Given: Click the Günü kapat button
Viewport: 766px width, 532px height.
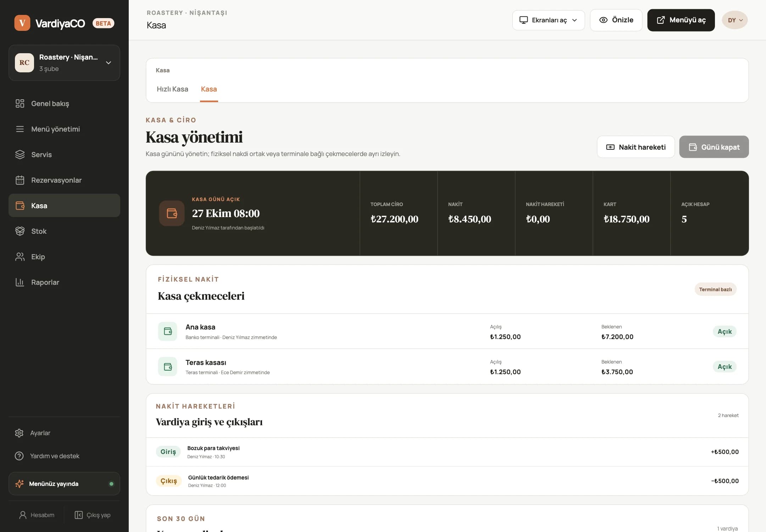Looking at the screenshot, I should coord(714,147).
